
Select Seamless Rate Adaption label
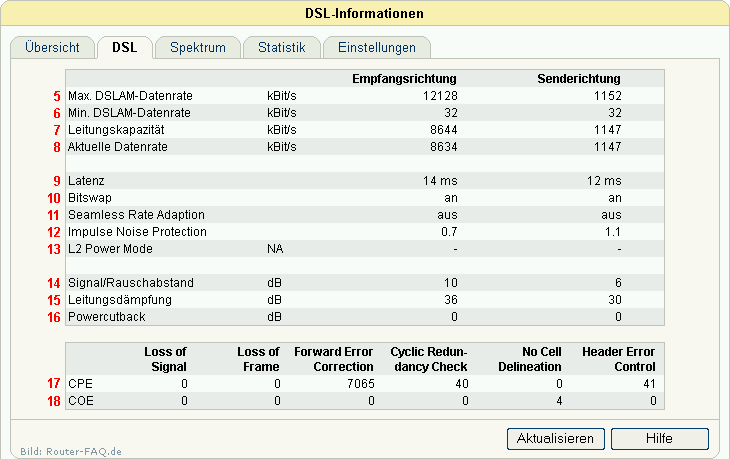[136, 215]
